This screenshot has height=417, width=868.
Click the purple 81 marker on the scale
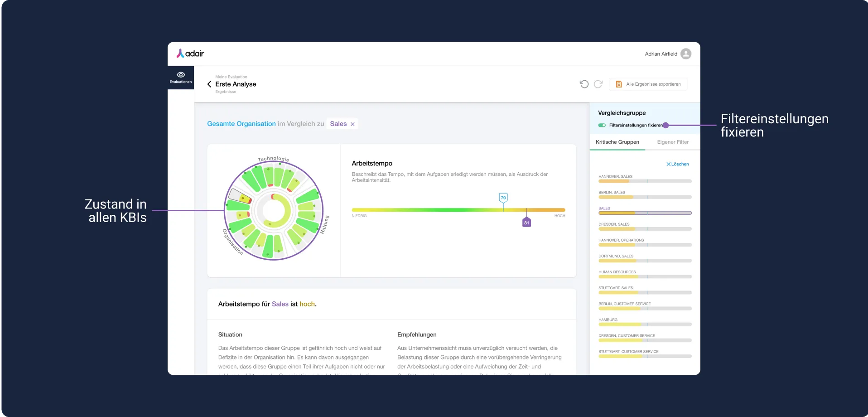click(526, 223)
